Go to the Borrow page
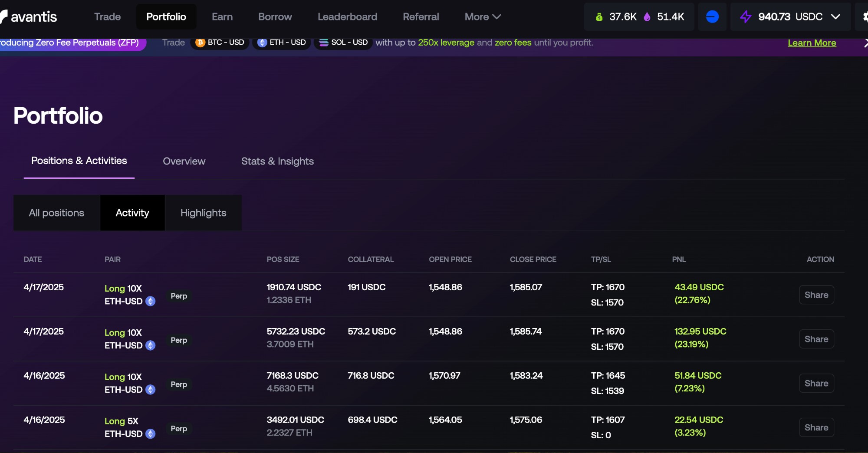 point(275,17)
